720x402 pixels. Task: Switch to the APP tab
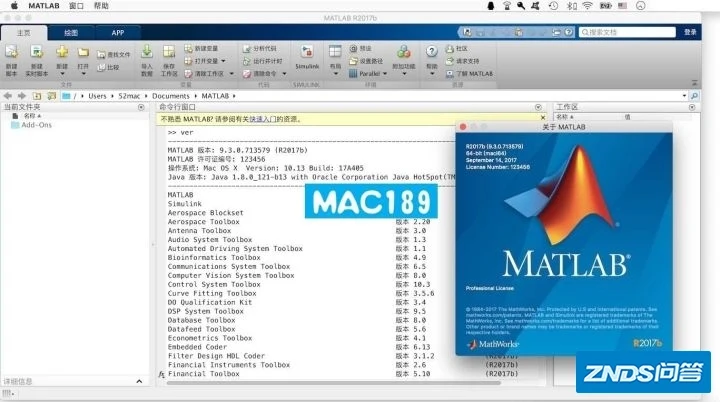point(118,33)
